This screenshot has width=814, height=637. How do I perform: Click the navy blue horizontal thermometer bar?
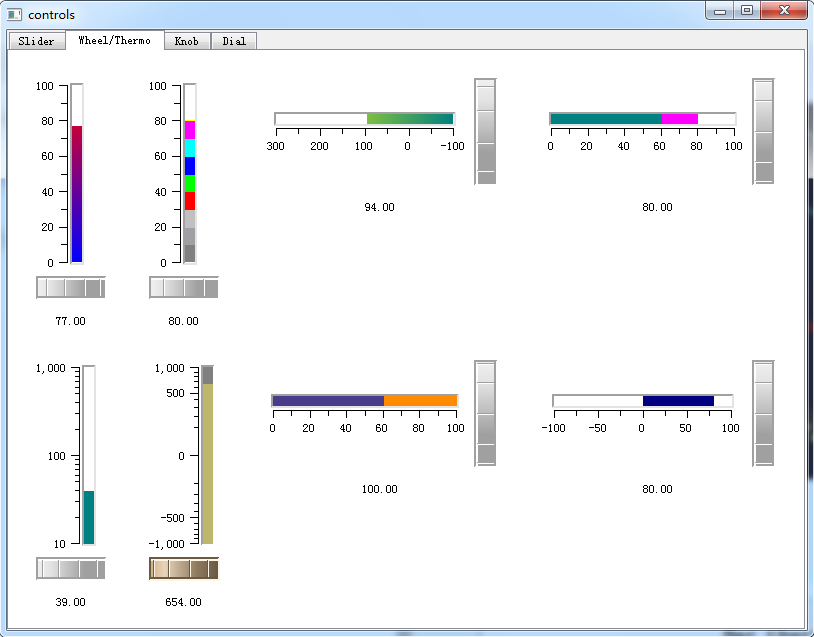677,401
